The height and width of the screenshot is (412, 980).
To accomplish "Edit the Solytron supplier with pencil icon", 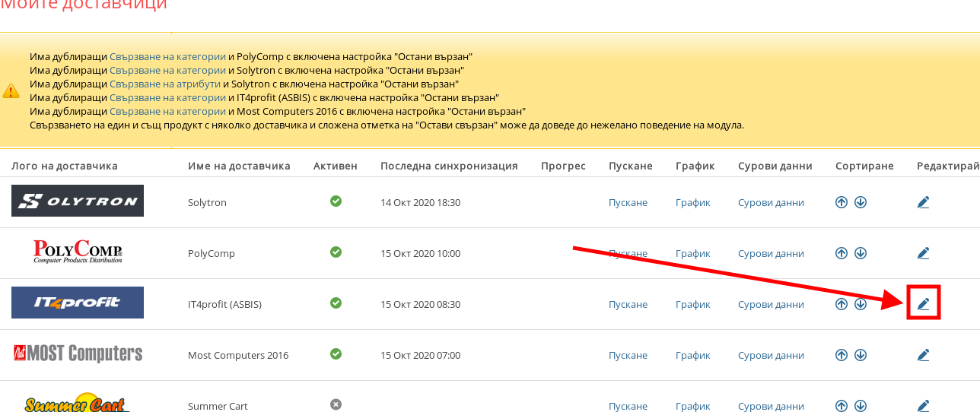I will point(923,202).
